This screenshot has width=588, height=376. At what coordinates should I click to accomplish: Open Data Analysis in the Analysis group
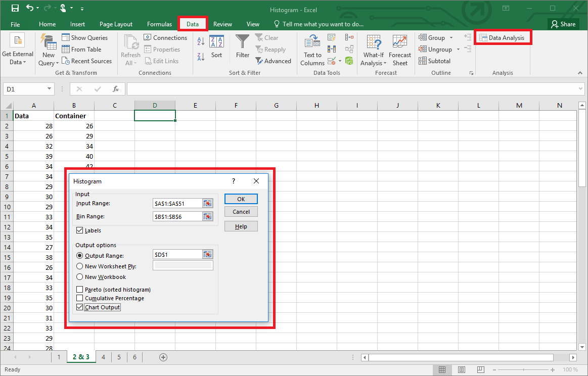[x=503, y=37]
